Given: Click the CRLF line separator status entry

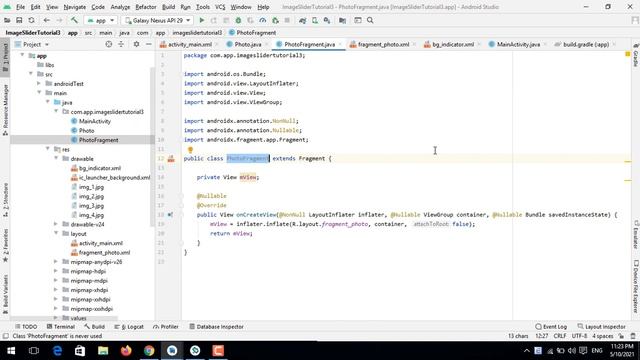Looking at the screenshot, I should click(560, 336).
